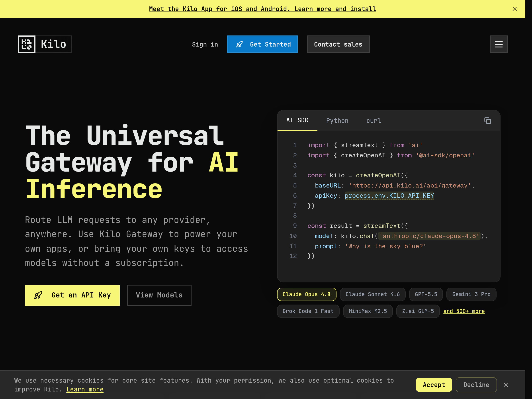Screen dimensions: 532x399
Task: Accept optional cookies
Action: 434,385
